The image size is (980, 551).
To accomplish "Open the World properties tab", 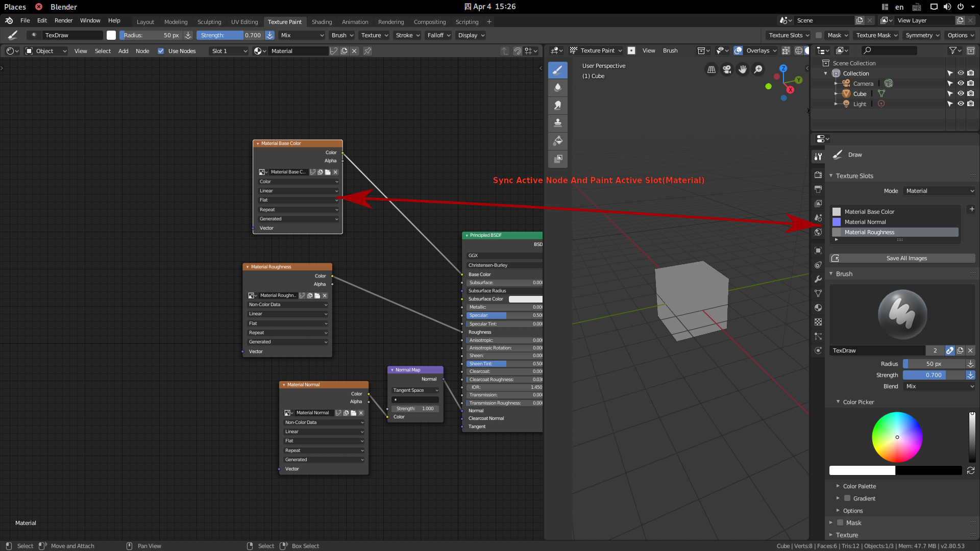I will (x=818, y=232).
